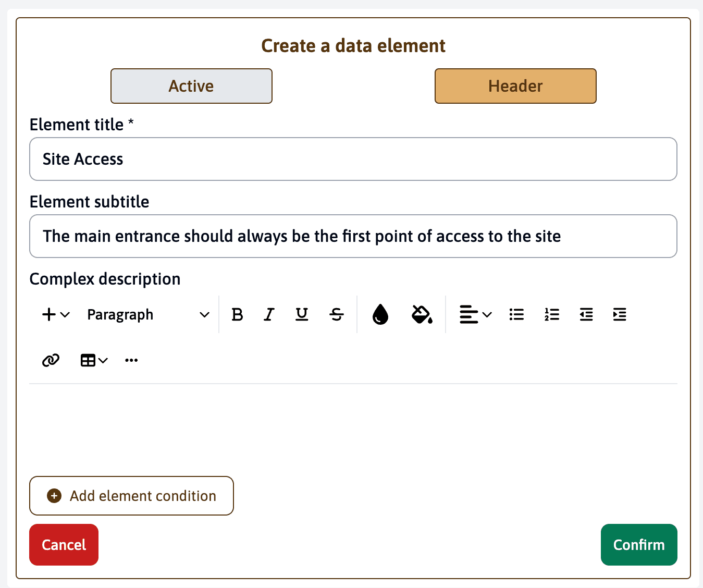Expand the text alignment dropdown
The image size is (703, 588).
[475, 314]
